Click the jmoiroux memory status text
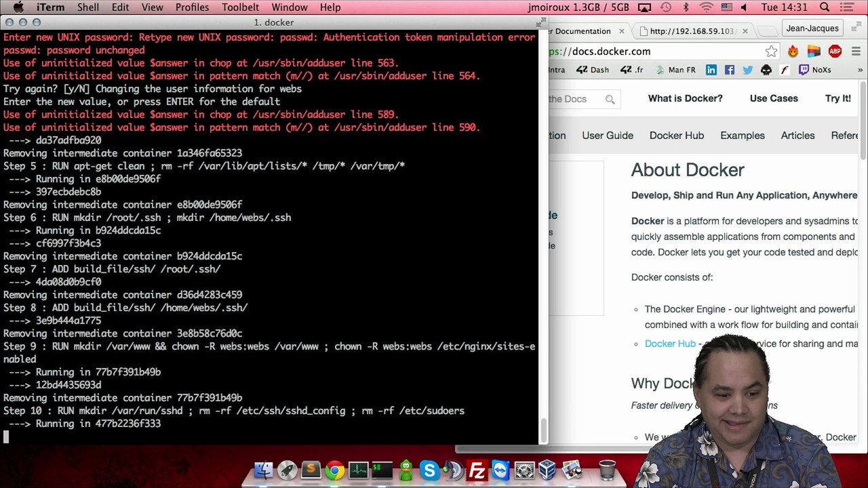868x488 pixels. click(579, 7)
